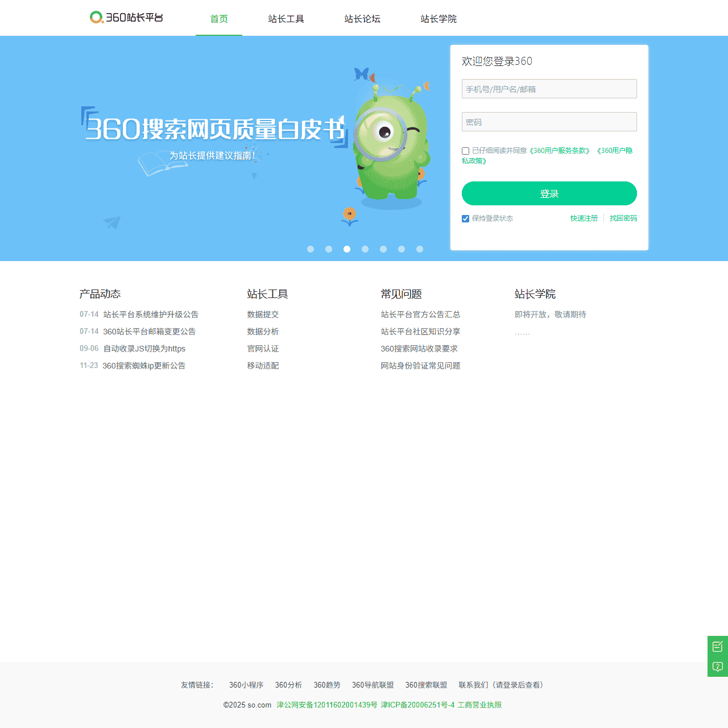Go to the 站长论坛 tab

[x=362, y=19]
